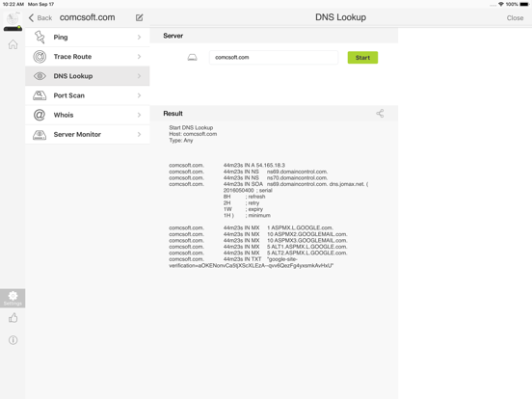Select the Trace Route menu item
The width and height of the screenshot is (532, 399).
click(88, 57)
